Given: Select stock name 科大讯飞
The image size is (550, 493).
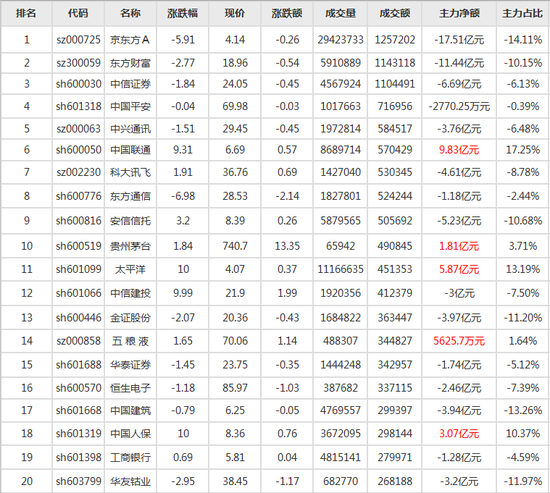Looking at the screenshot, I should point(130,172).
